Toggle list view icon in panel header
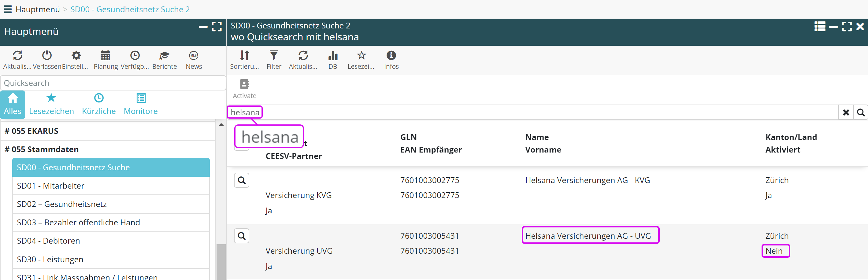Screen dimensions: 868x280 pos(819,26)
